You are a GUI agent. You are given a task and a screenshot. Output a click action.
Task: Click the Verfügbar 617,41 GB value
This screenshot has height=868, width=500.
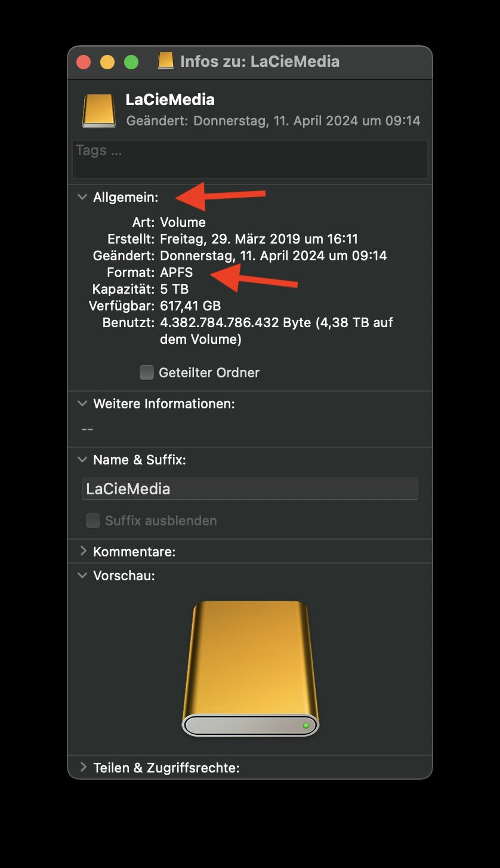point(190,306)
